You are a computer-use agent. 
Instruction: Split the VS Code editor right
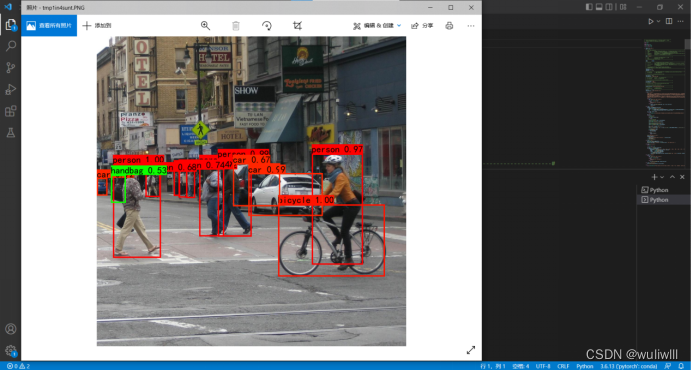point(669,21)
